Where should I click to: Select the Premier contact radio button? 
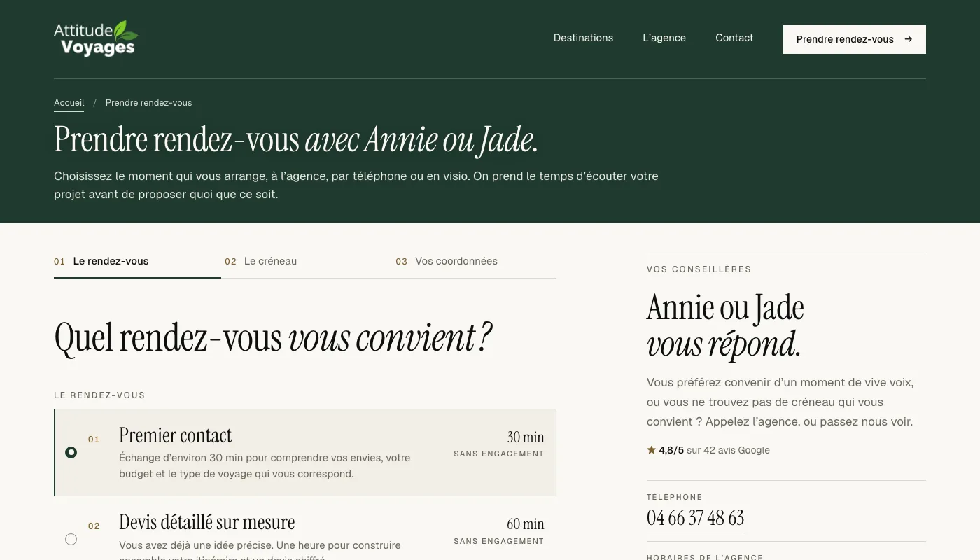71,453
